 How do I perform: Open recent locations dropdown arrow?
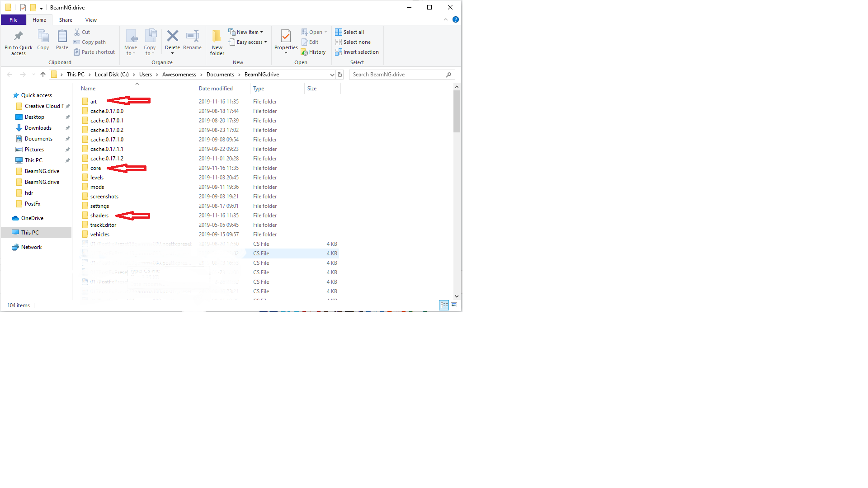click(x=33, y=75)
